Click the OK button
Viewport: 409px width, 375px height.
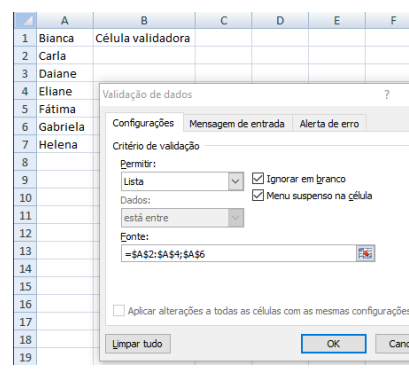(333, 344)
